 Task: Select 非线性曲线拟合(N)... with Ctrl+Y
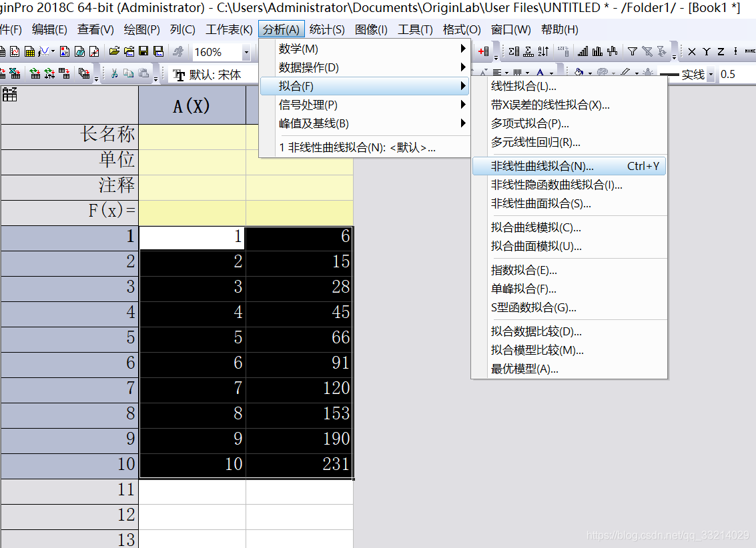click(569, 166)
